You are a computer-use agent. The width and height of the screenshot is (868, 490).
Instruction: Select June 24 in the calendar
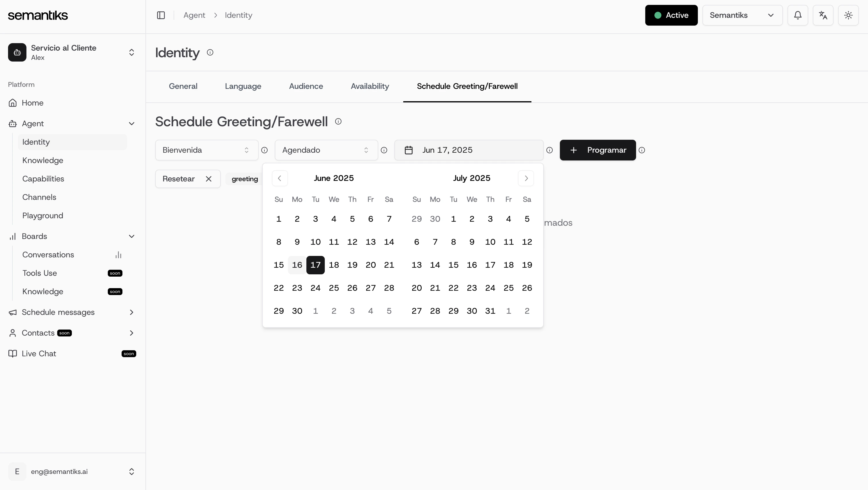(x=315, y=288)
